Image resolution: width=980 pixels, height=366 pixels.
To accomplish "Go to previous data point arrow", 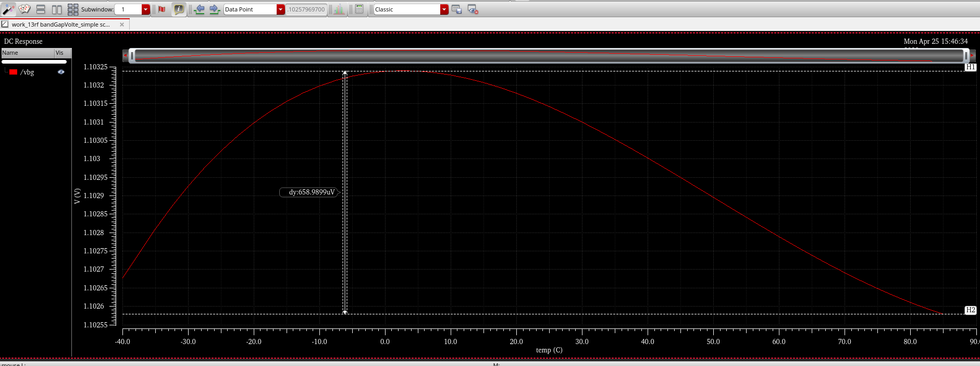I will 199,9.
